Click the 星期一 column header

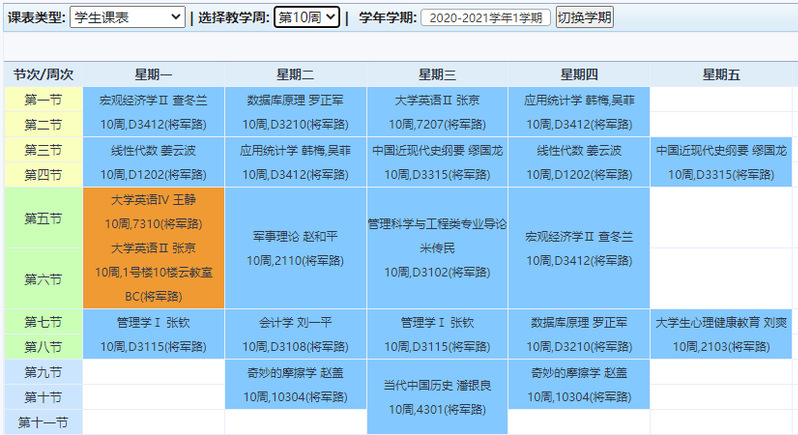coord(154,75)
